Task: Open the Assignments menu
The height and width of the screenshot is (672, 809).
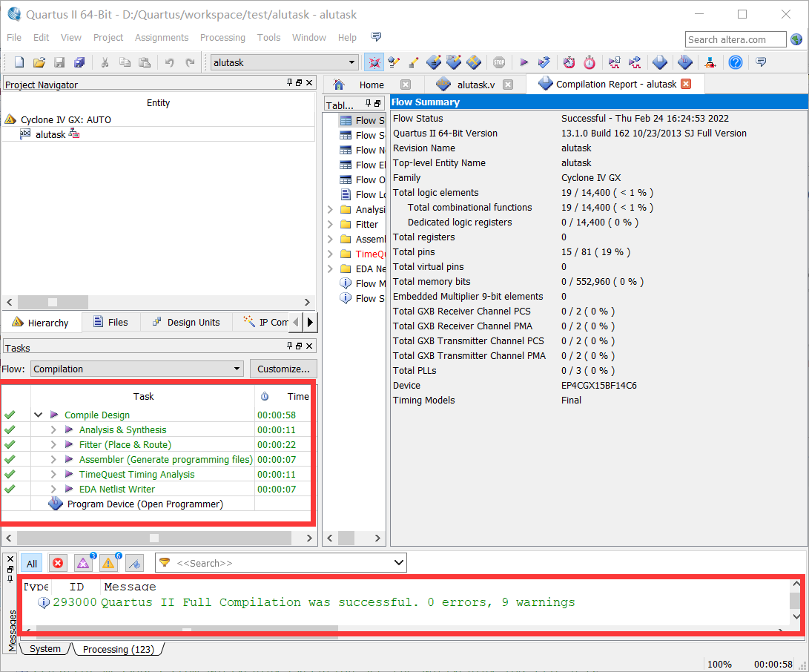Action: pyautogui.click(x=162, y=37)
